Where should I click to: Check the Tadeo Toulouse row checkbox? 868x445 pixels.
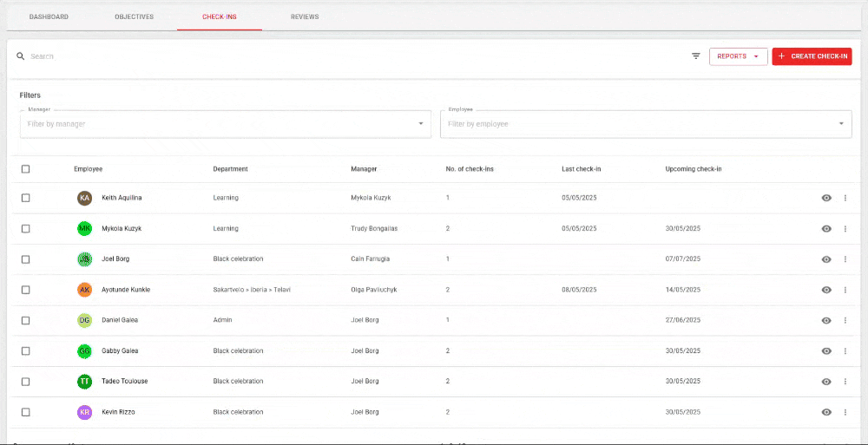(25, 382)
